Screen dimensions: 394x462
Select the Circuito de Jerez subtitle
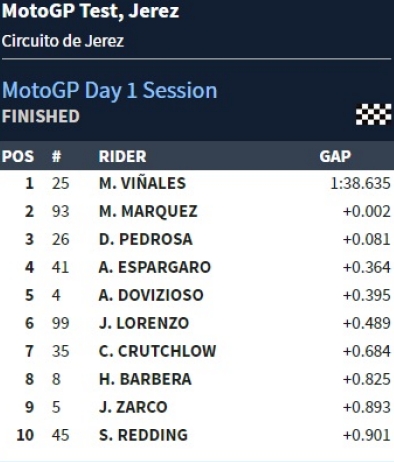[63, 41]
